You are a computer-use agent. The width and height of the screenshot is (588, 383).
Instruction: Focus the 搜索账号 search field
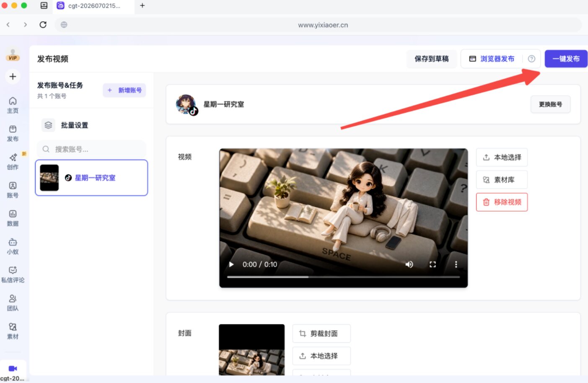(x=91, y=149)
